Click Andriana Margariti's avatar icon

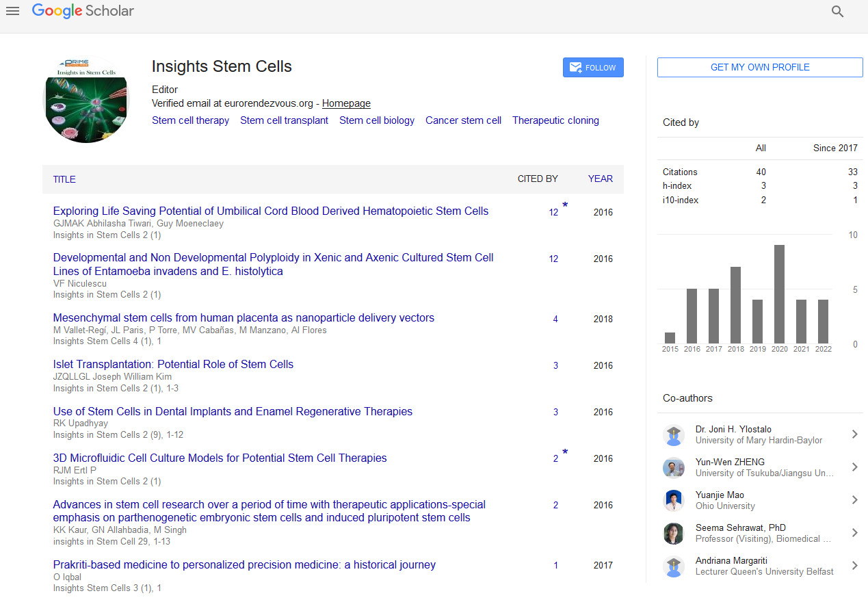click(x=674, y=566)
